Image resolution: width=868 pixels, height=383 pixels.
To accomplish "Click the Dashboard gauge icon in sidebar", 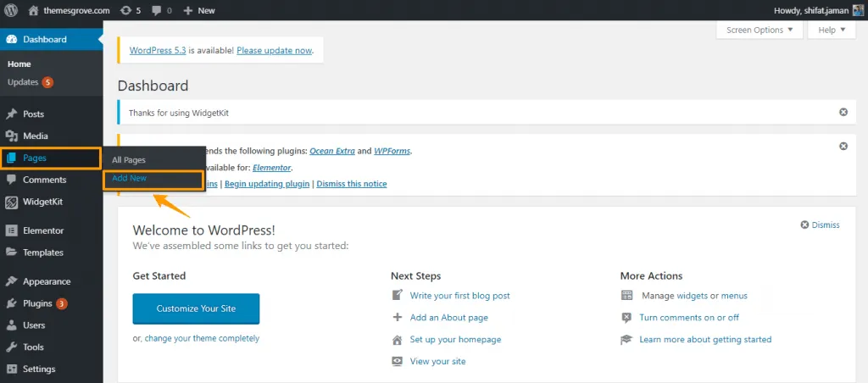I will coord(12,39).
